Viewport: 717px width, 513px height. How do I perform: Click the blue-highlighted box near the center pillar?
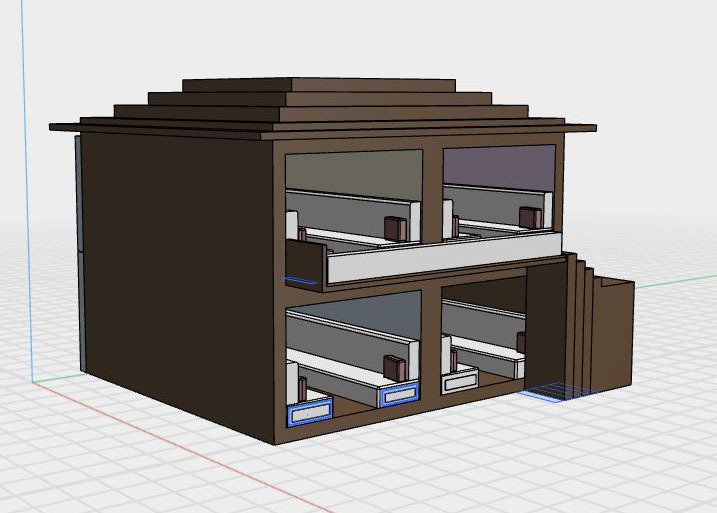[400, 395]
